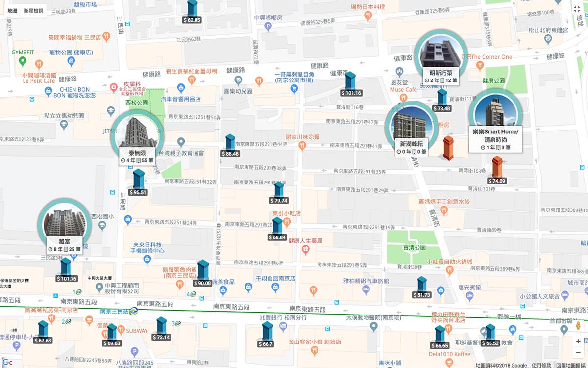Select the $51.73 building marker
Screen dimensions: 588x368
[x=421, y=288]
